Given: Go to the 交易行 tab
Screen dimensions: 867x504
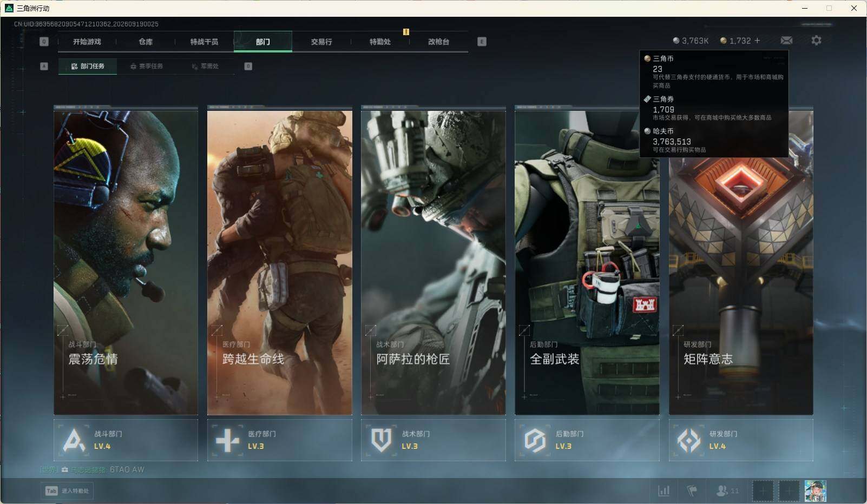Looking at the screenshot, I should (321, 42).
